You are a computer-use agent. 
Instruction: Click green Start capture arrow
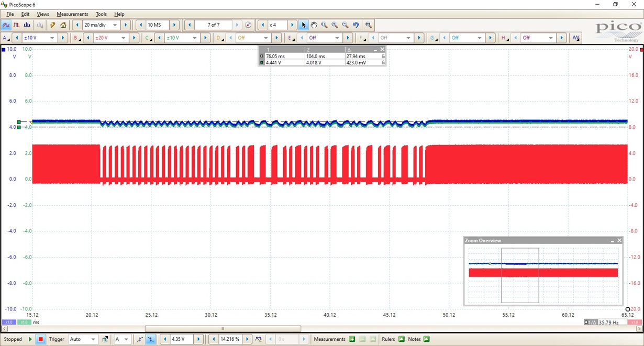[x=31, y=339]
